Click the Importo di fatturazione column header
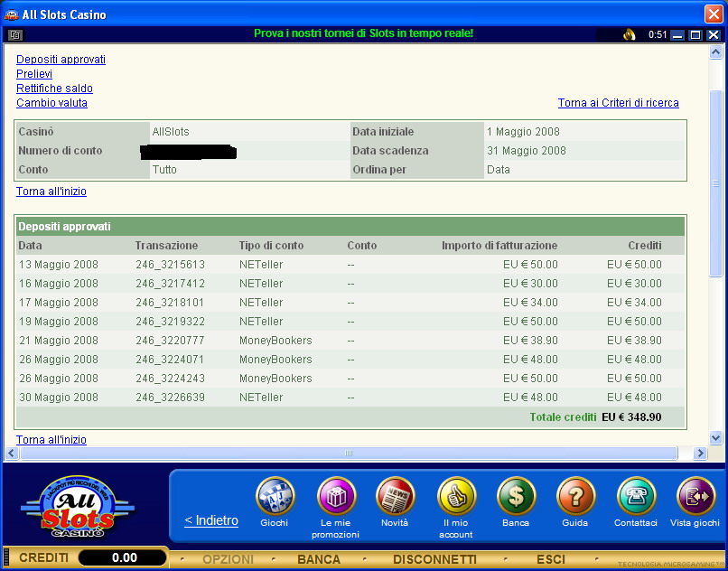728x571 pixels. tap(499, 246)
